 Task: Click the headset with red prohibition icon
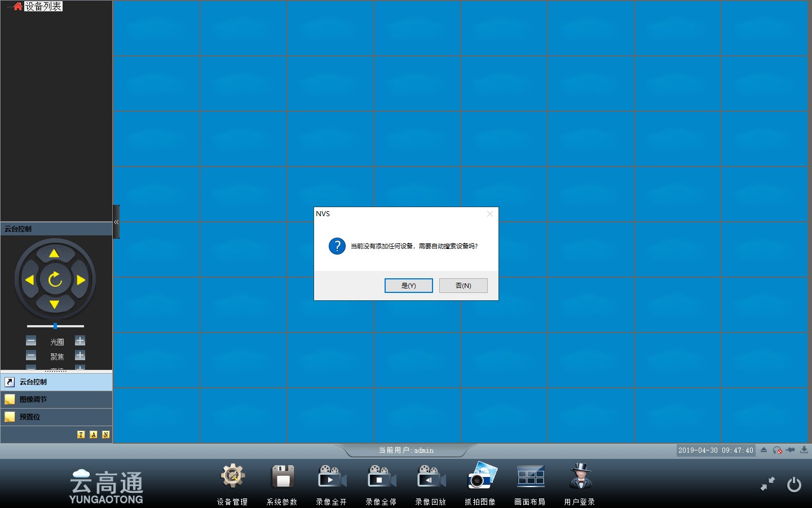coord(777,450)
